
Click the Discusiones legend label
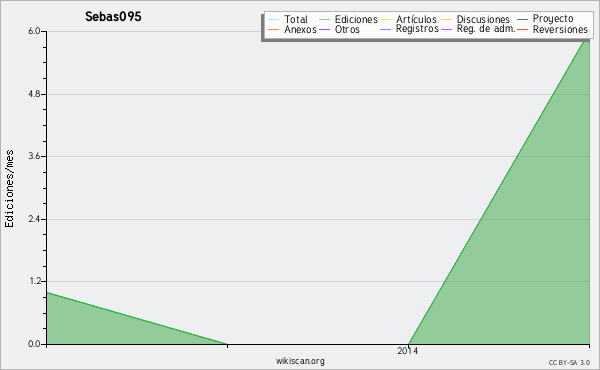pyautogui.click(x=483, y=19)
